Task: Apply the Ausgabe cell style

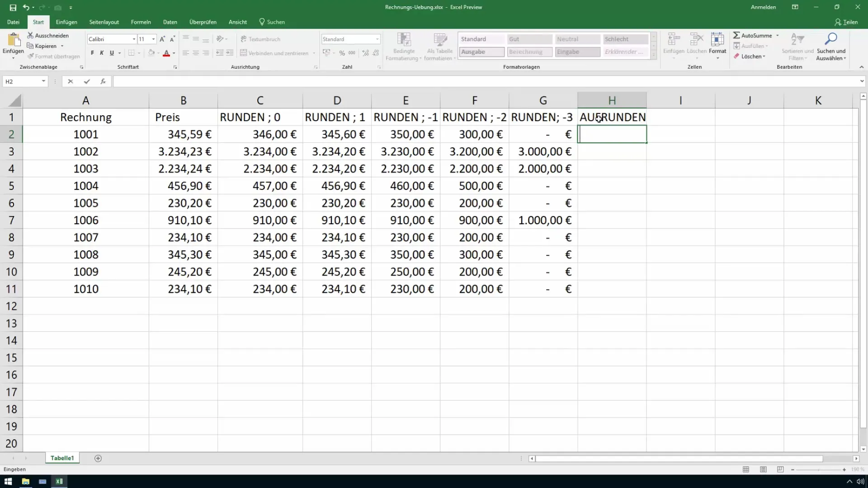Action: 482,52
